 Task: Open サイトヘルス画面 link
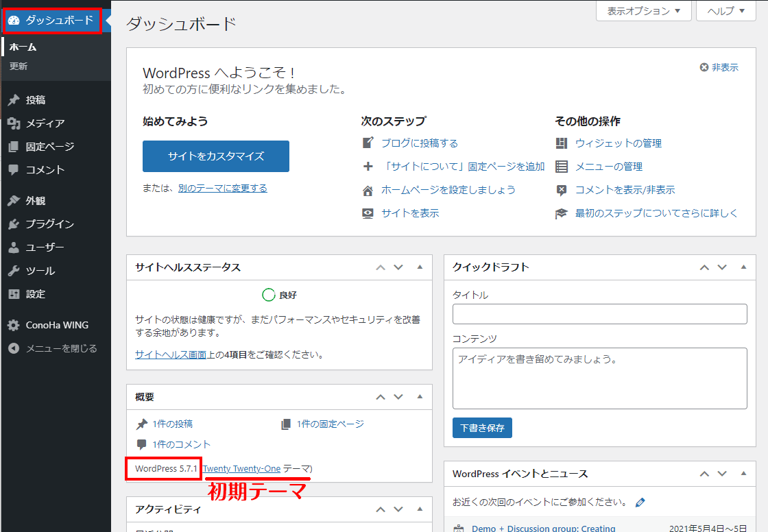click(x=171, y=354)
